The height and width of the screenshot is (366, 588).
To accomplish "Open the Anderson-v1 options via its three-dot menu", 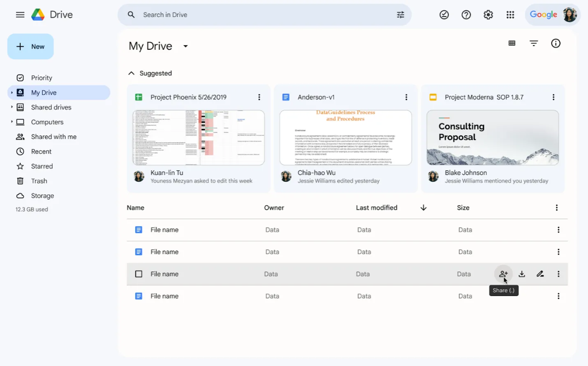I will (x=406, y=97).
